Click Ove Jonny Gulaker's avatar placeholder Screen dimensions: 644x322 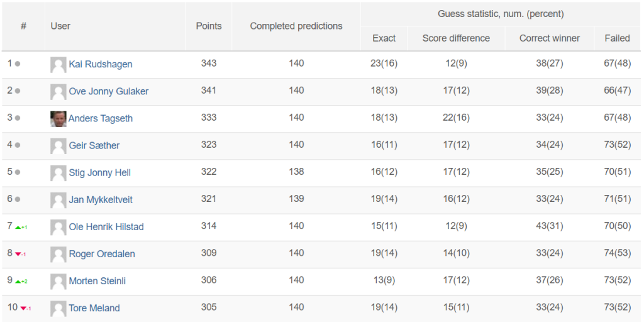tap(58, 92)
